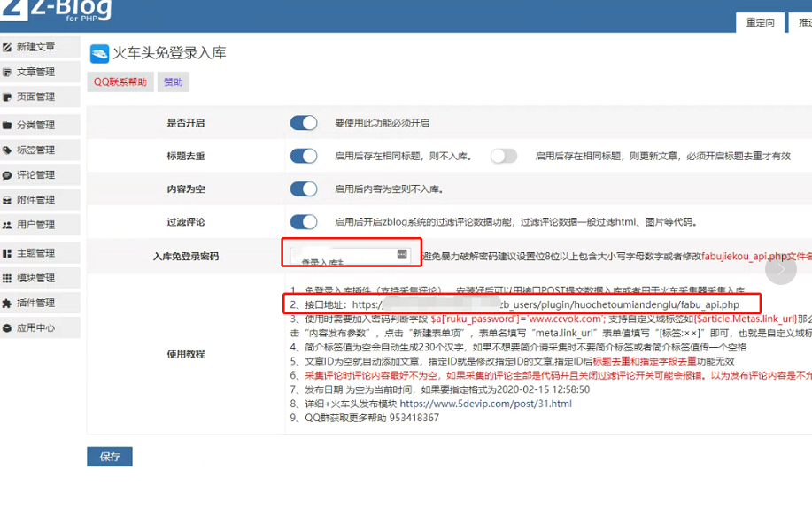812x508 pixels.
Task: Click the 使用教程 label
Action: click(185, 354)
